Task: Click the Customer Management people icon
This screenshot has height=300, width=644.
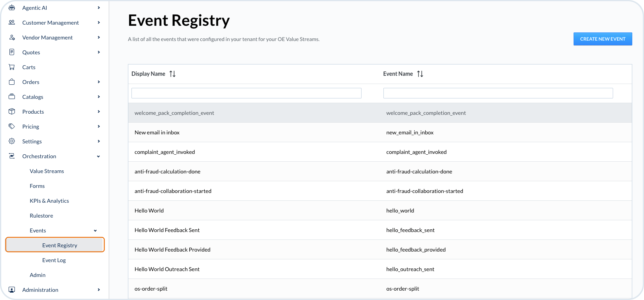Action: [12, 23]
